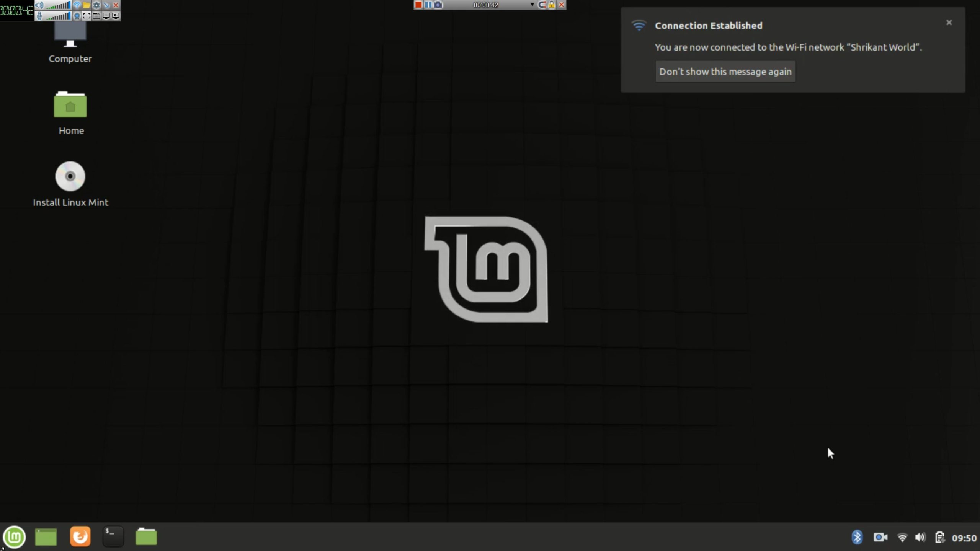Mute the speaker in the recorder audio panel
980x551 pixels.
click(x=39, y=5)
